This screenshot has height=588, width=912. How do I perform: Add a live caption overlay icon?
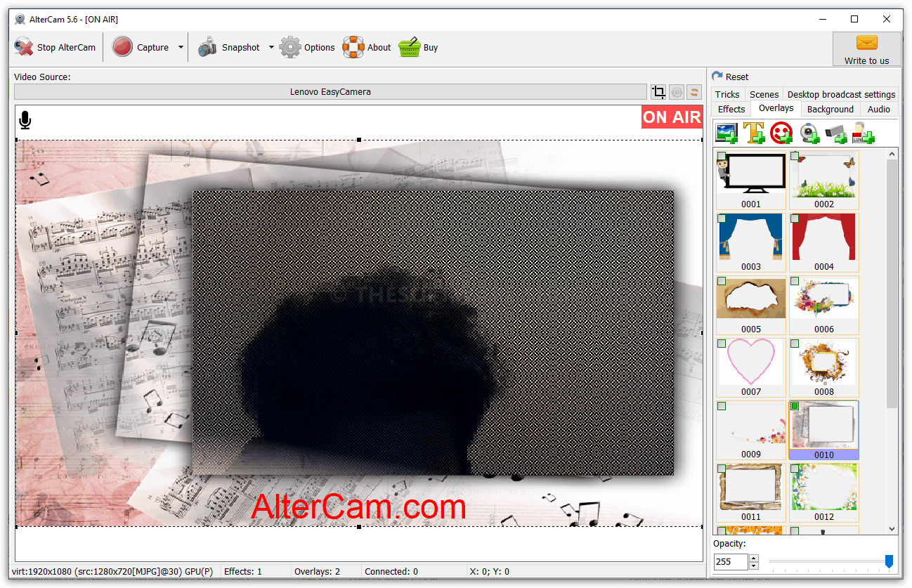tap(864, 133)
